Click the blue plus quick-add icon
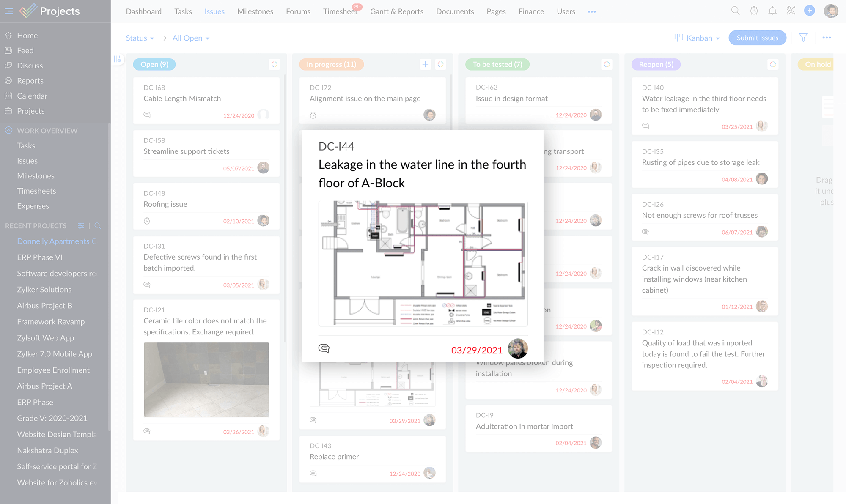This screenshot has height=504, width=846. coord(809,11)
